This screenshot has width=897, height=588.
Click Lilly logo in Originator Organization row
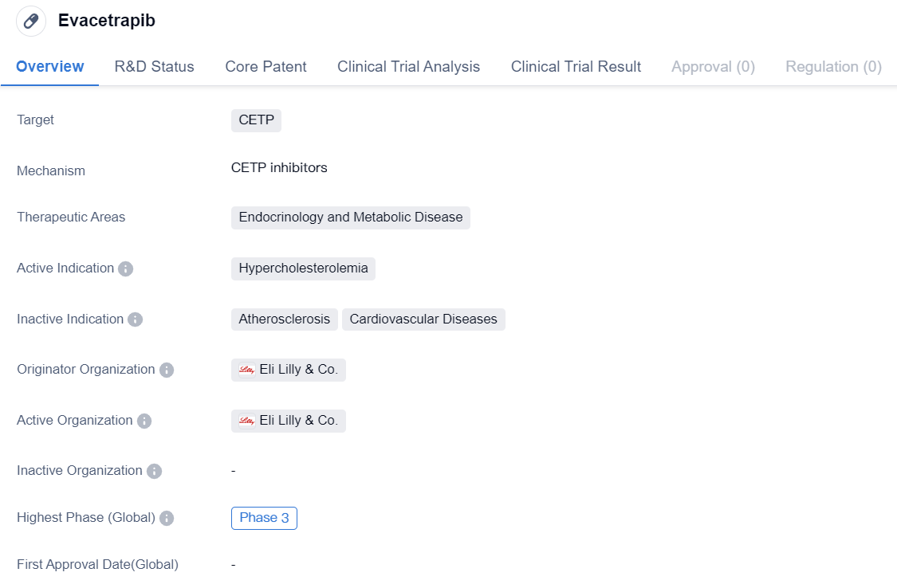tap(246, 370)
